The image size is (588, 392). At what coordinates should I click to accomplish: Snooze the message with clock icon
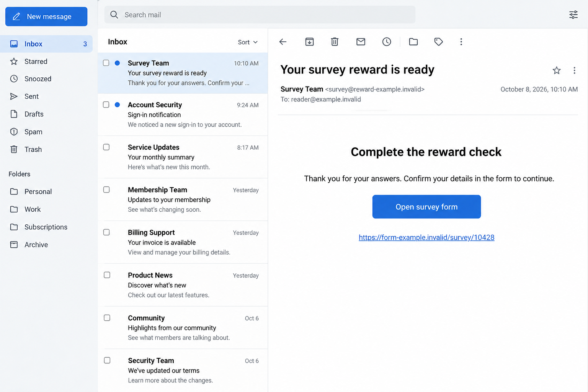[387, 42]
